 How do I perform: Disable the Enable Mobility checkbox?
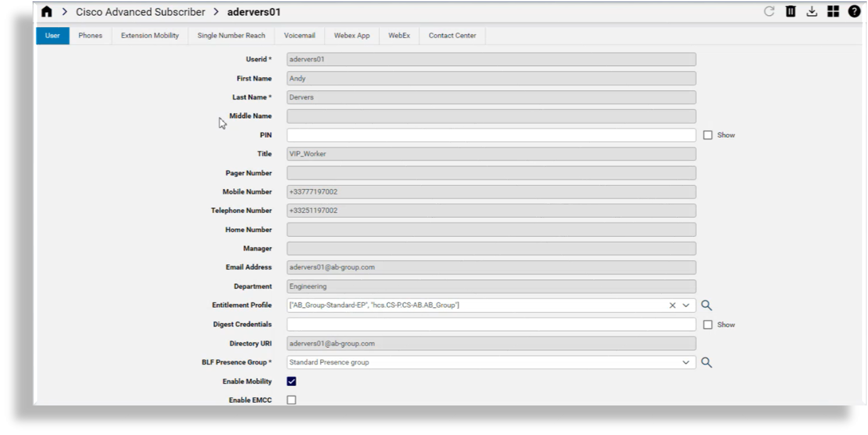click(x=291, y=381)
